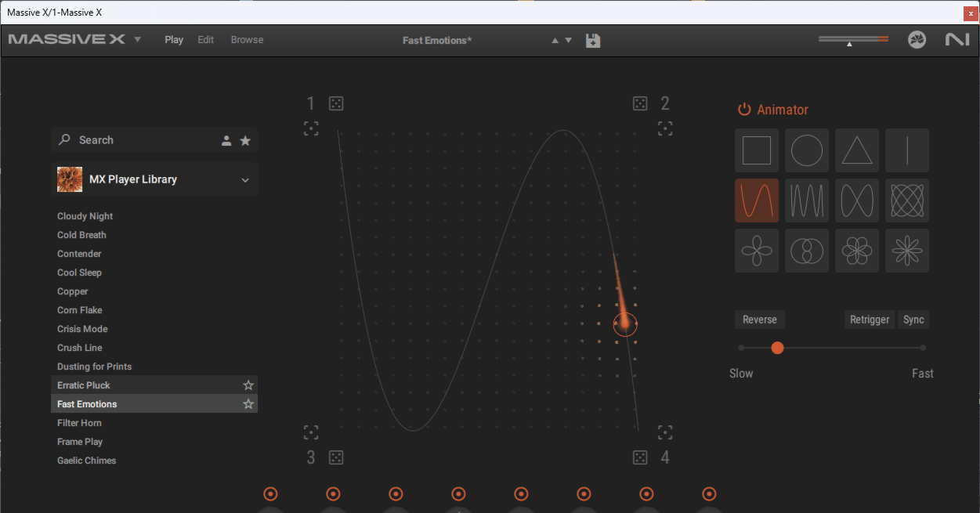The height and width of the screenshot is (513, 980).
Task: Open the Massive X main menu arrow
Action: click(x=137, y=39)
